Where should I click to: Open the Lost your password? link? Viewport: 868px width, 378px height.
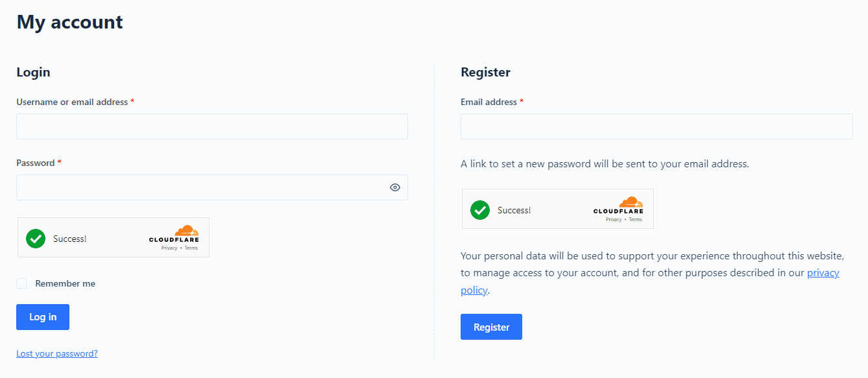coord(56,353)
